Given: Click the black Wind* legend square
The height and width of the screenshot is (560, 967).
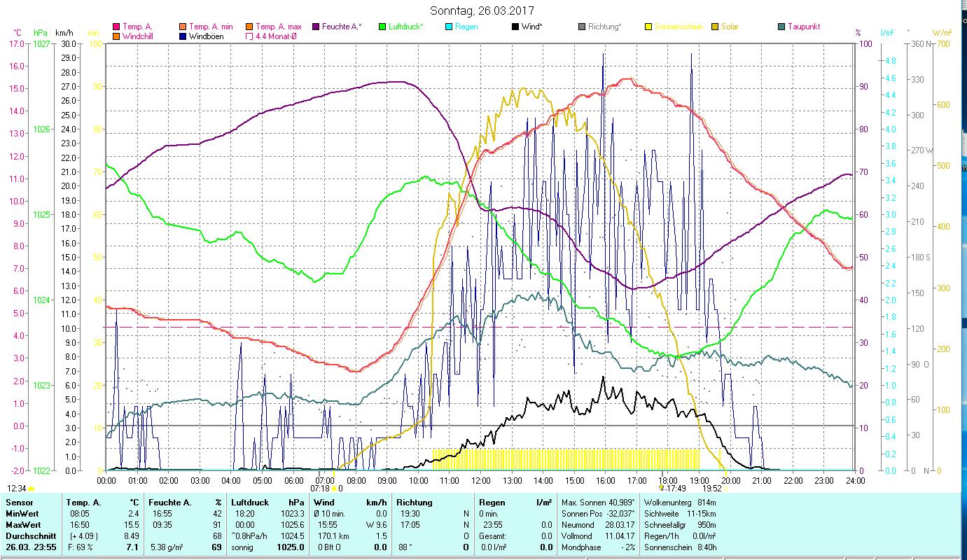Looking at the screenshot, I should (x=515, y=27).
